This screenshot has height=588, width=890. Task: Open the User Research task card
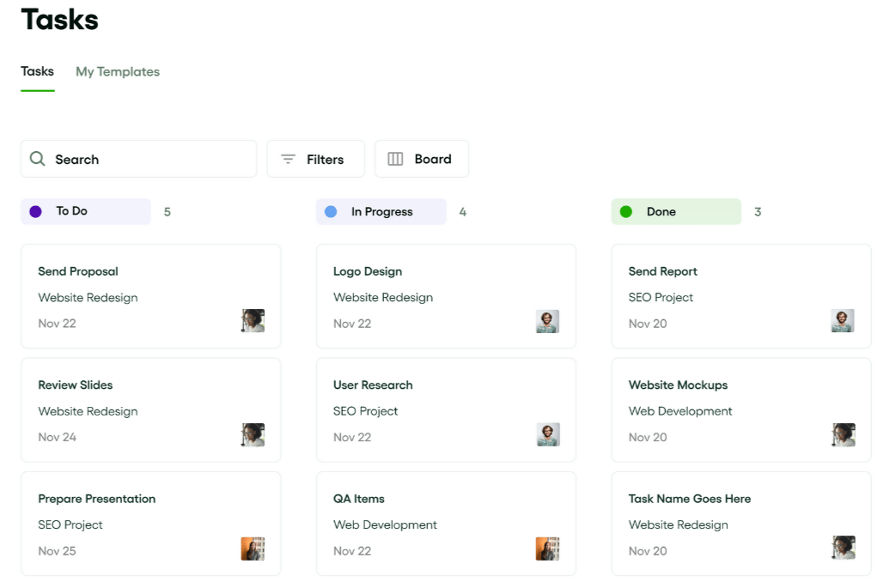[x=446, y=409]
